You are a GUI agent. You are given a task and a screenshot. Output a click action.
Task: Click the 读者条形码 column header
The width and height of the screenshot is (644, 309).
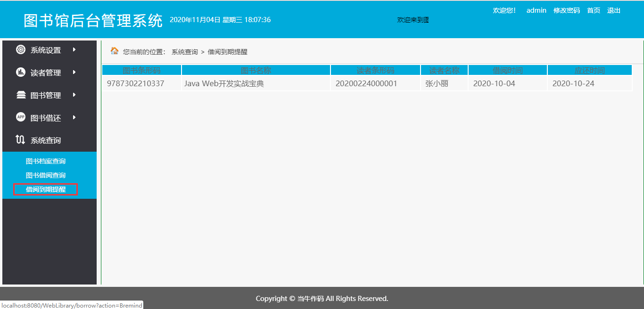pos(375,70)
